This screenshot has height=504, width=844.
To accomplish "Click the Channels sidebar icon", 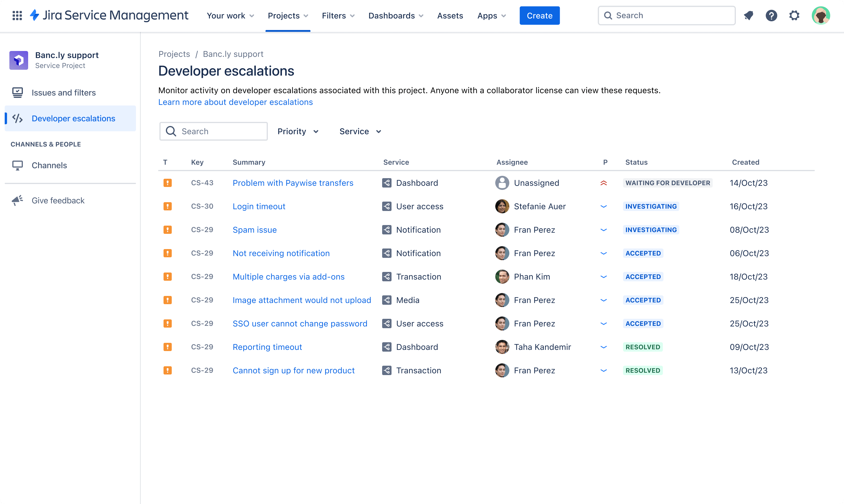I will point(17,165).
